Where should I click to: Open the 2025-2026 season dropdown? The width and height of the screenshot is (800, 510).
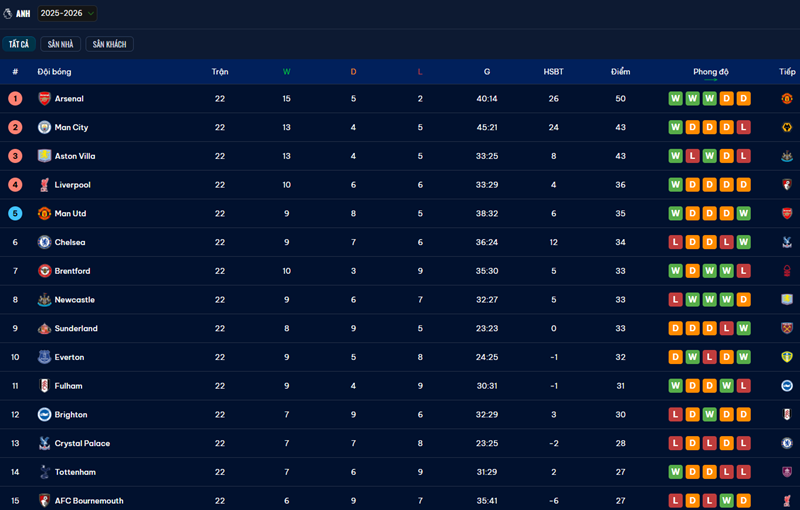[x=68, y=14]
